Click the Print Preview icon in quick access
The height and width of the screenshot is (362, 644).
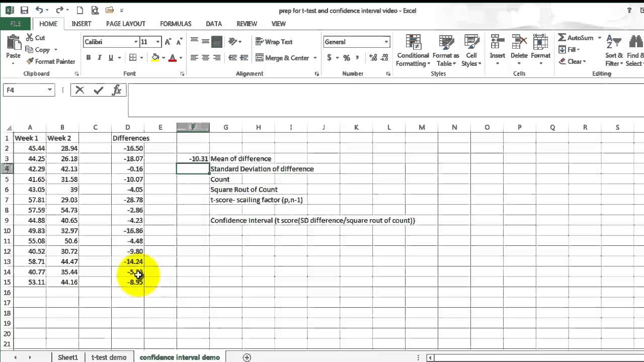point(95,10)
